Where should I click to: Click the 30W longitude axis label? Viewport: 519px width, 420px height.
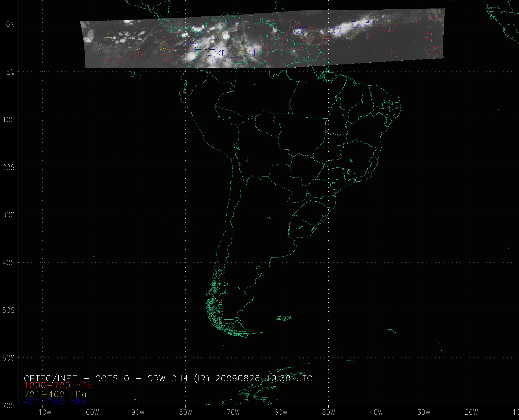(424, 412)
